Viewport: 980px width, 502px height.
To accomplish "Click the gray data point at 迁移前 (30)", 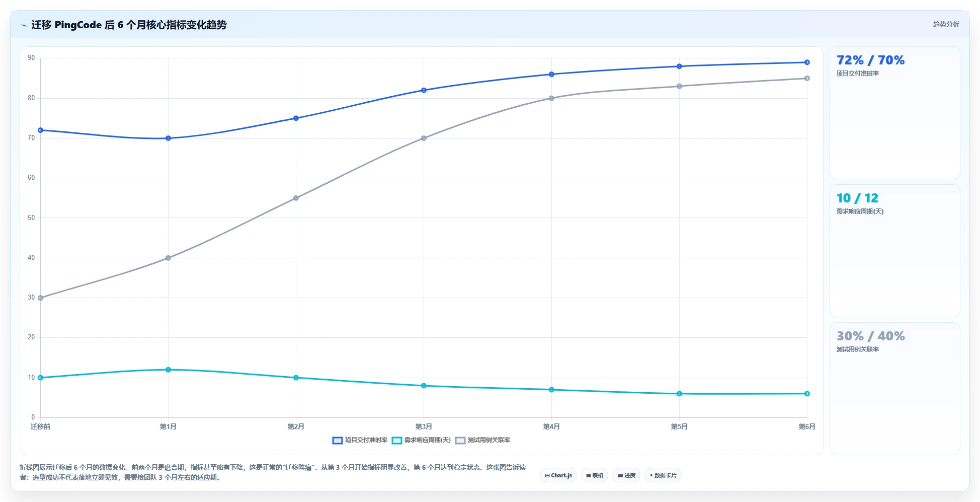I will [41, 298].
